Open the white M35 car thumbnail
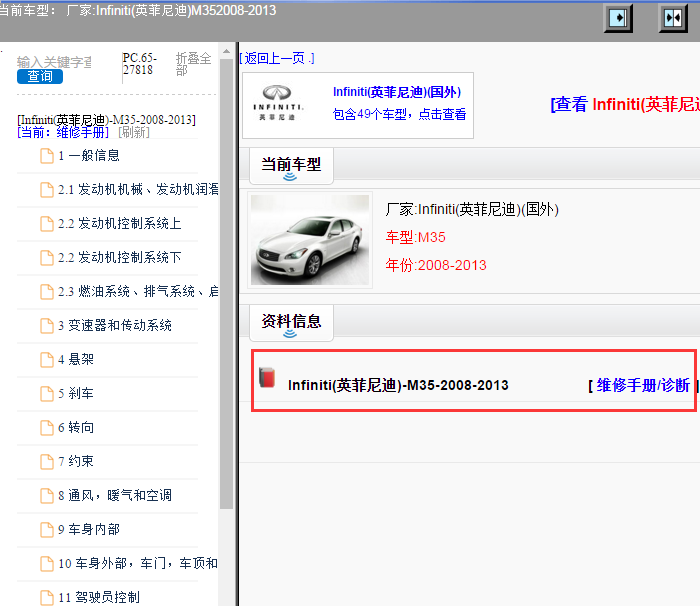Image resolution: width=700 pixels, height=606 pixels. 310,240
